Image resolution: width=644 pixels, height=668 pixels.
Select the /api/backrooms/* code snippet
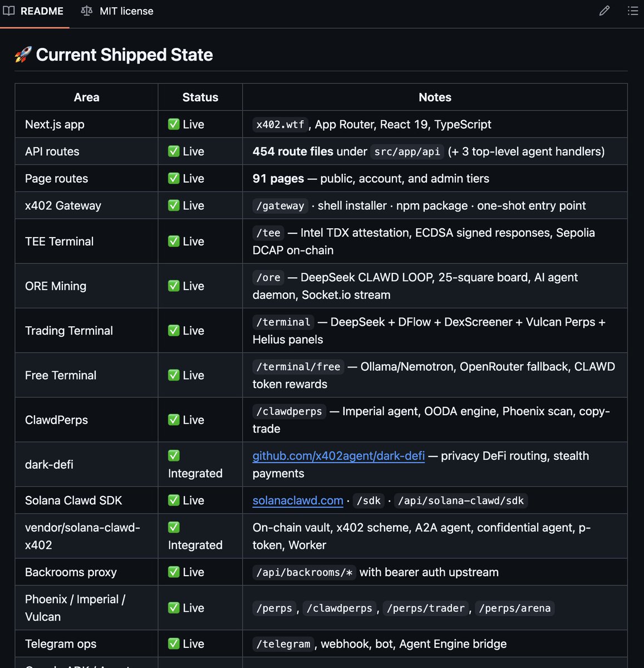point(304,572)
